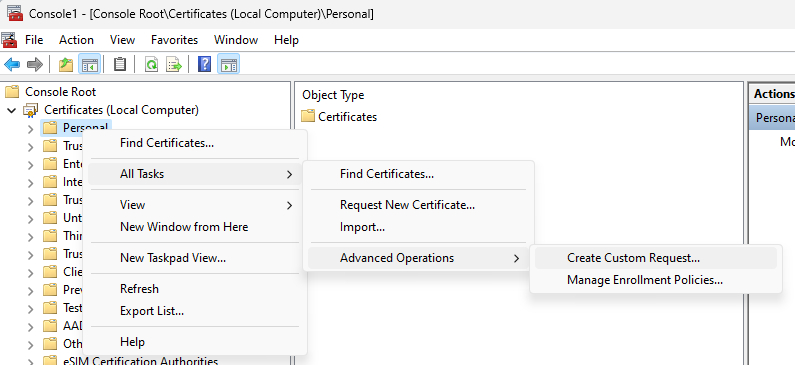Click the Back arrow toolbar icon

pos(12,64)
